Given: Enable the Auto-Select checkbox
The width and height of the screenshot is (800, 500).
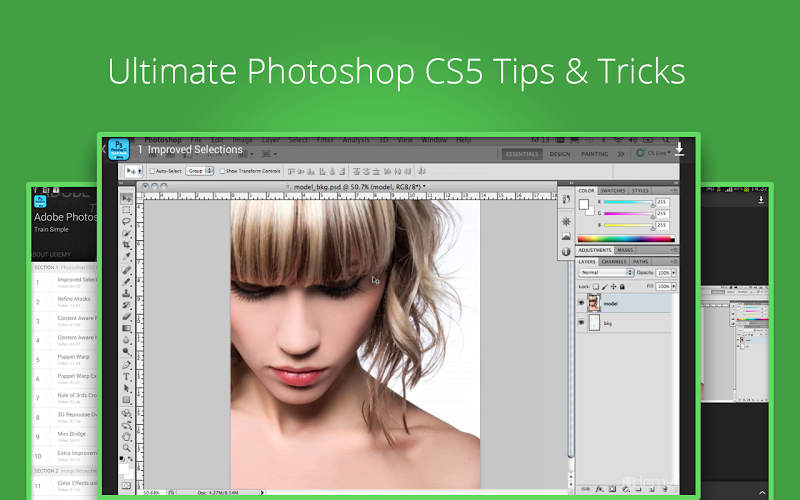Looking at the screenshot, I should [153, 171].
